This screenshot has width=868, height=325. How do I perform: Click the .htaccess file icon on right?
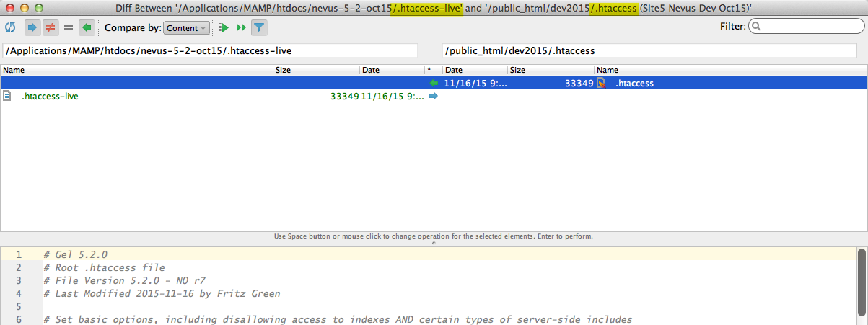[600, 83]
